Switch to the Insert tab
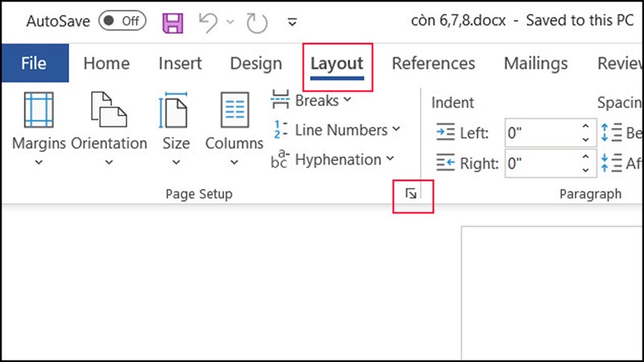Screen dimensions: 644x362 point(180,64)
